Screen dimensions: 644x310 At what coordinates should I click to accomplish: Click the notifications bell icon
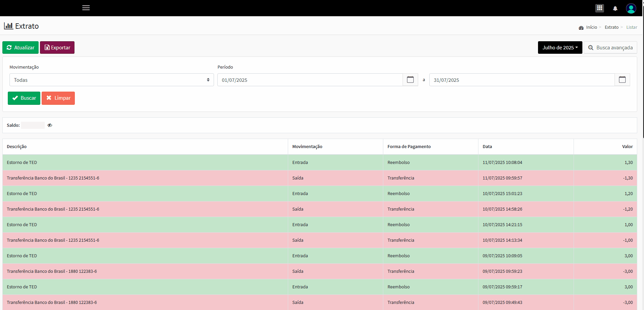[615, 8]
